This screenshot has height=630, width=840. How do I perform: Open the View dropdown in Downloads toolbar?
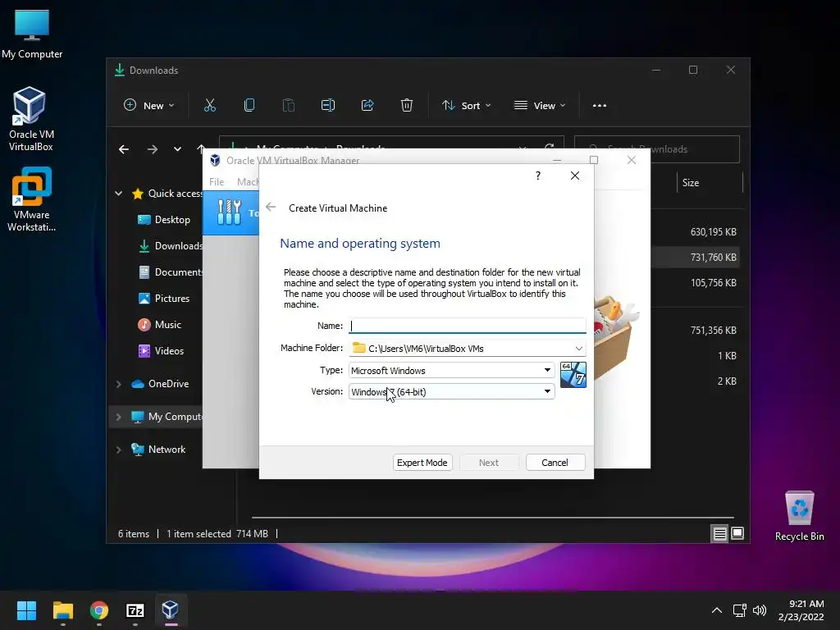click(540, 106)
